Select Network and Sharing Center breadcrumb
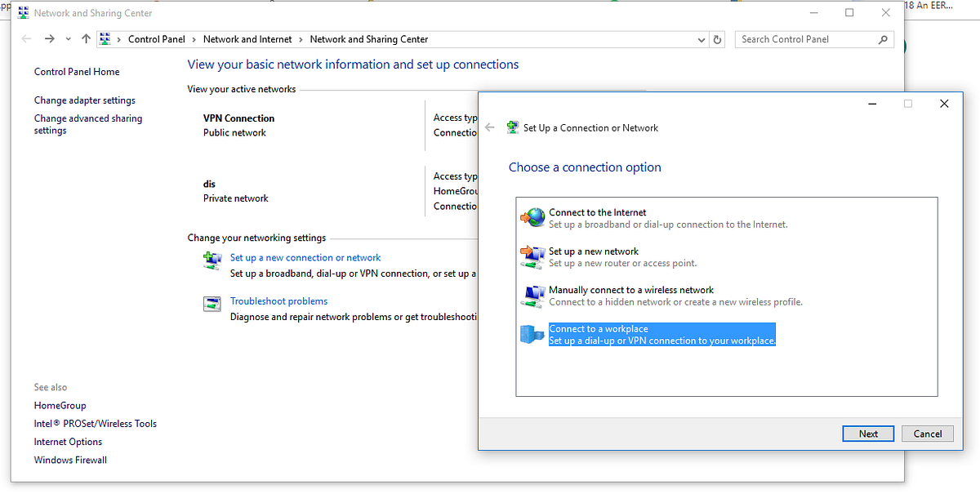 (x=369, y=39)
